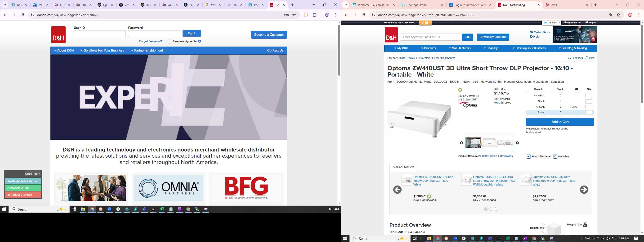This screenshot has width=644, height=242.
Task: Click the D&H logo on the product detail page
Action: pyautogui.click(x=391, y=35)
